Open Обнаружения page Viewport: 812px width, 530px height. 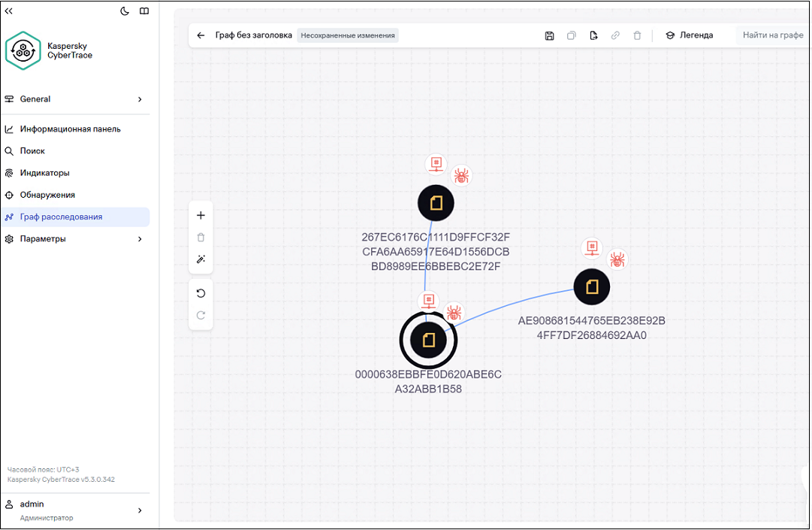tap(75, 195)
